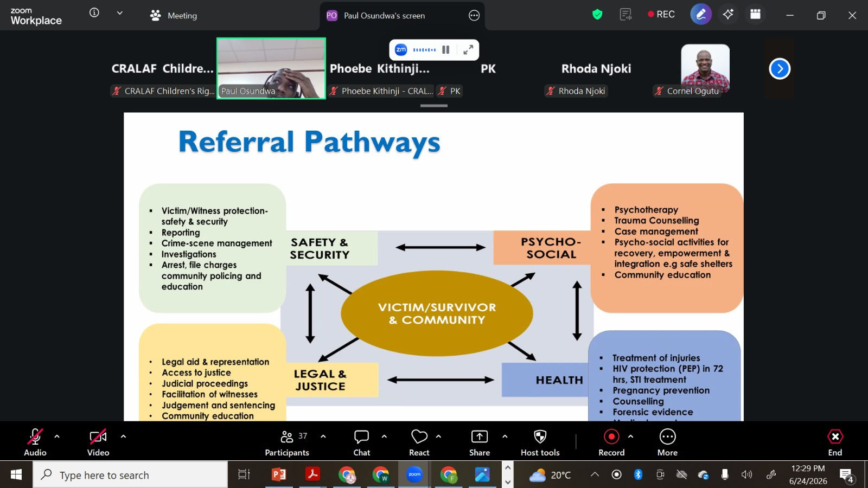The height and width of the screenshot is (488, 868).
Task: Open the meeting notes transcript icon
Action: click(x=626, y=15)
